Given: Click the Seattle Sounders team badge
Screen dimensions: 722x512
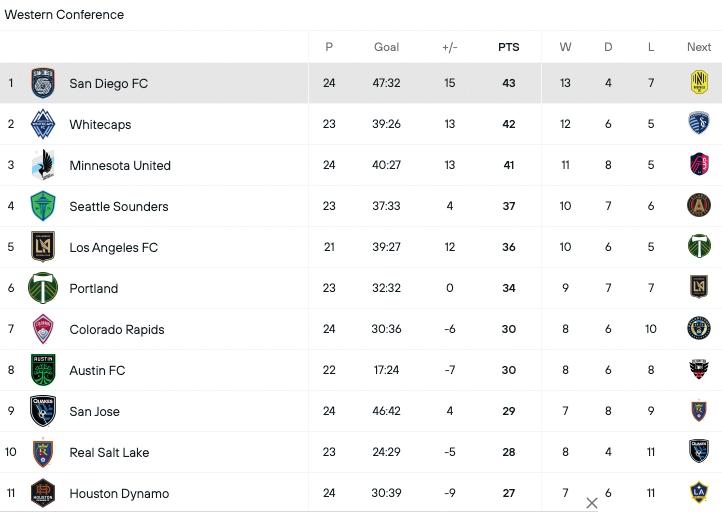Looking at the screenshot, I should 43,206.
